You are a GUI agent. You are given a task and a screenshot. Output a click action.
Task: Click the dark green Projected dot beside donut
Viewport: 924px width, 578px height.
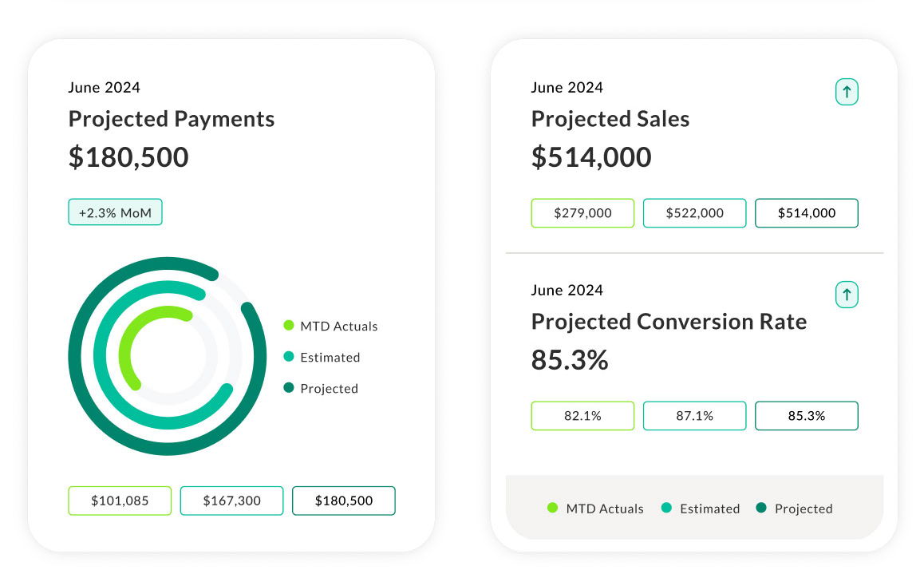click(x=289, y=388)
